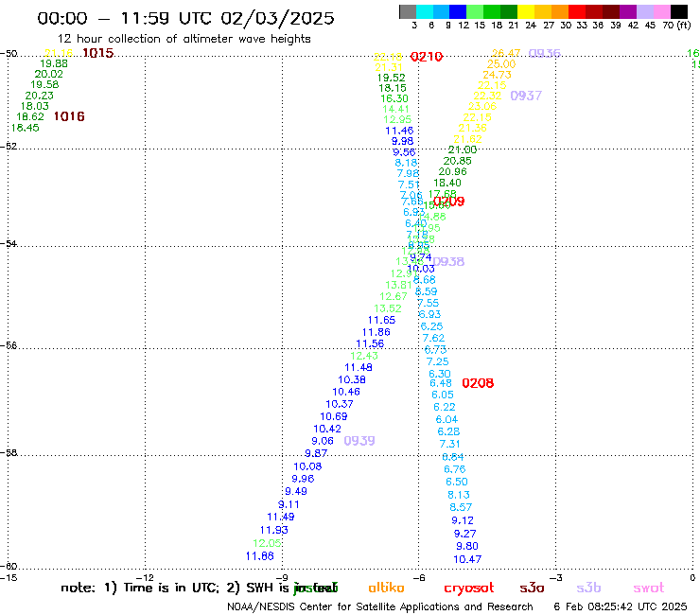Click the yellow value "23.06"
Screen dimensions: 700x615
click(482, 106)
